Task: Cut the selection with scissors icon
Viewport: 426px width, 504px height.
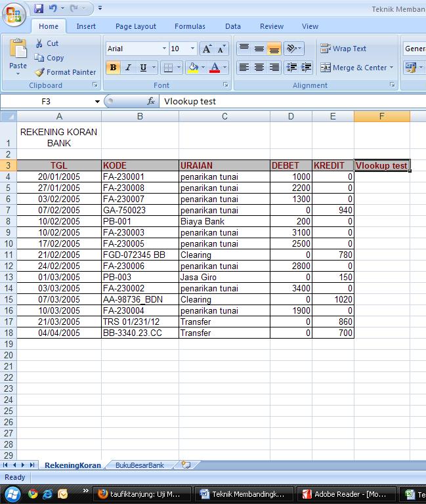Action: click(x=47, y=43)
